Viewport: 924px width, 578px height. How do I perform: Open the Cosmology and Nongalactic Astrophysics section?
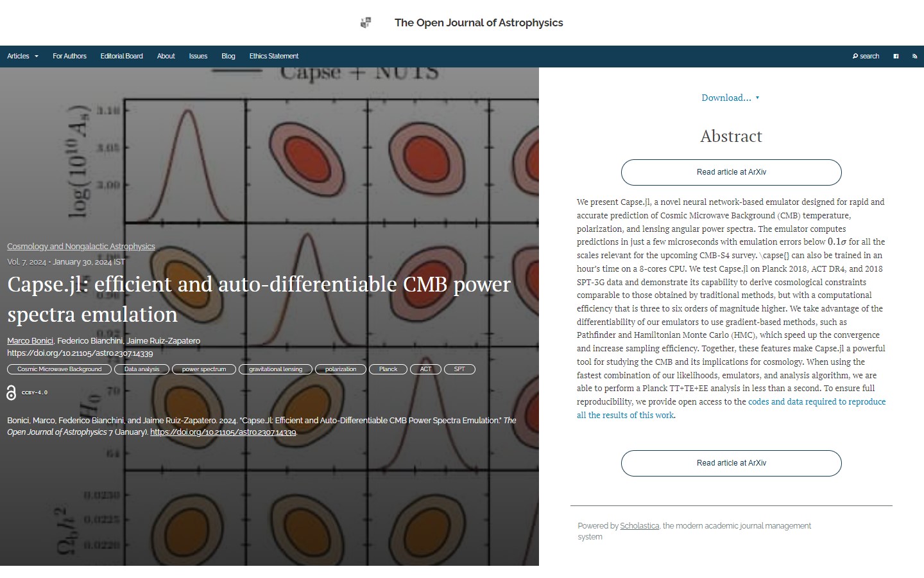[81, 247]
